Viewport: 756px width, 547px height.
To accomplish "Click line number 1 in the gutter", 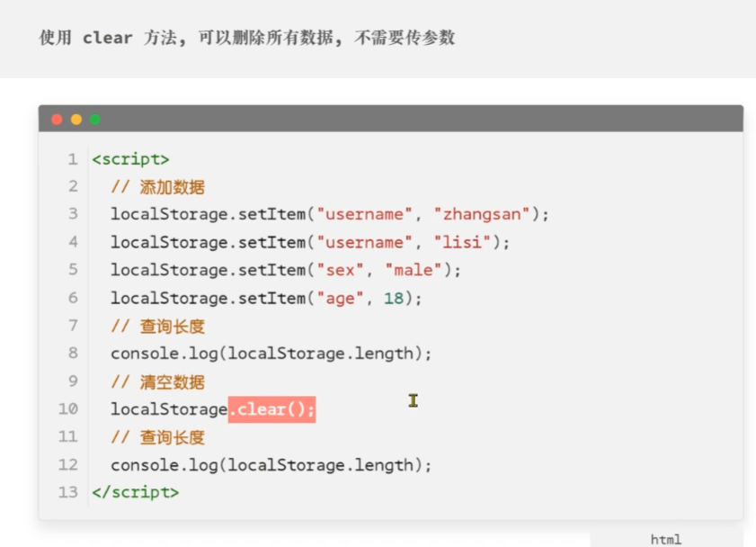I will pyautogui.click(x=72, y=159).
